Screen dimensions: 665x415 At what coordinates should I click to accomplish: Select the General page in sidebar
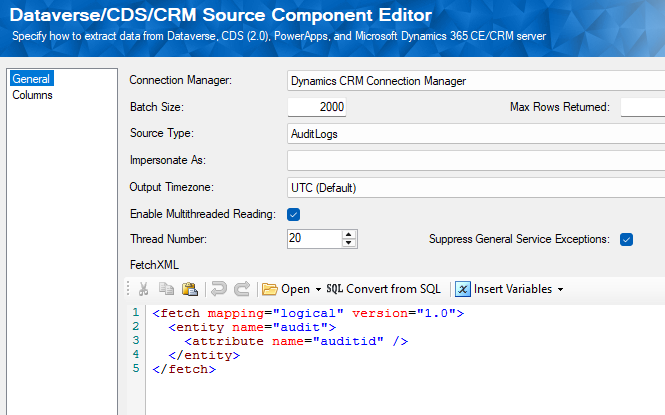(31, 79)
